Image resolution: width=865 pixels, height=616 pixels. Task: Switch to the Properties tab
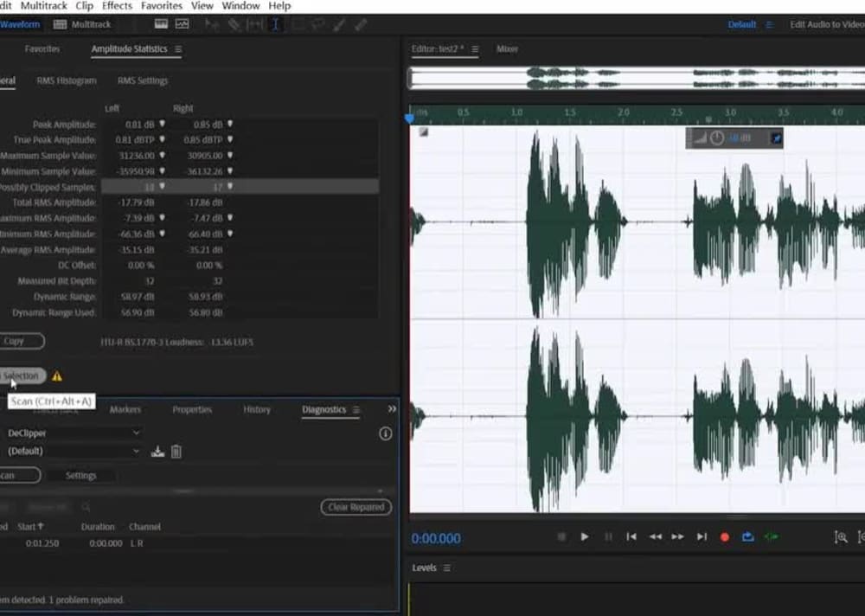click(x=192, y=409)
